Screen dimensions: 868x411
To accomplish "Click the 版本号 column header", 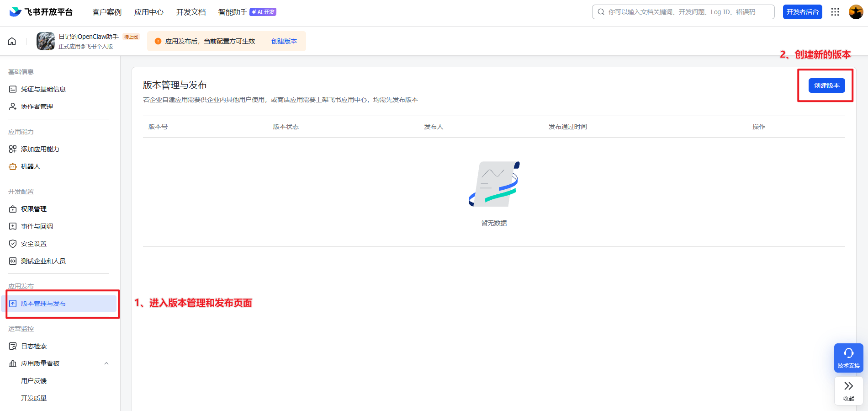I will (158, 127).
